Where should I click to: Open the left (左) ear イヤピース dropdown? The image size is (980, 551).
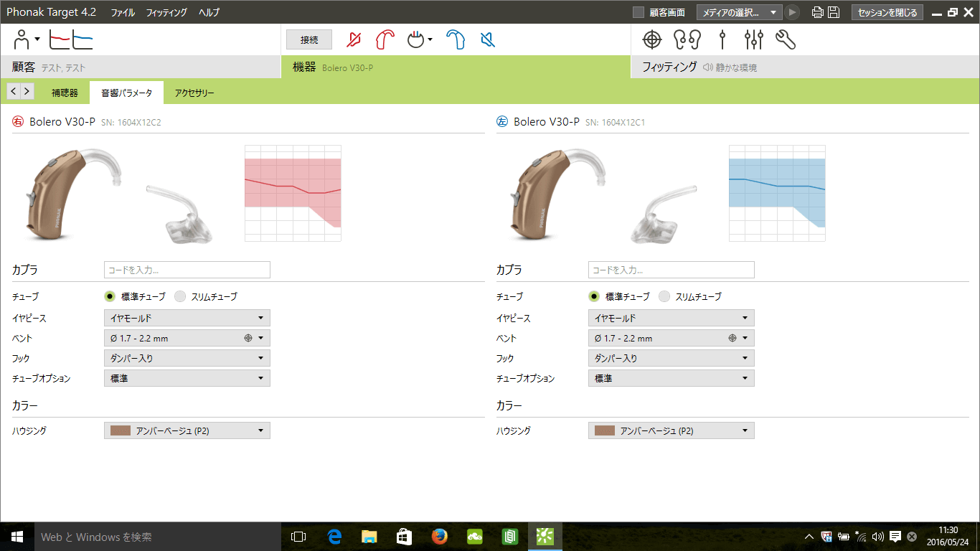tap(672, 318)
